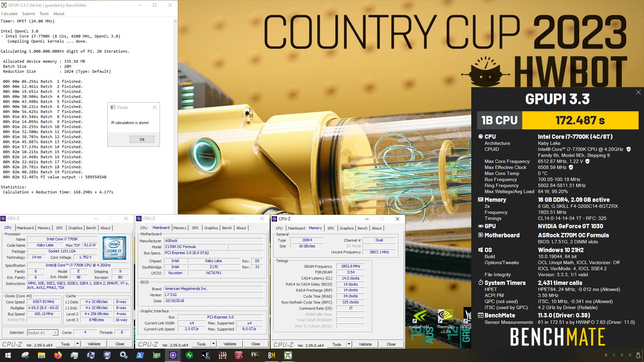Viewport: 644px width, 362px height.
Task: Click the CPU section icon in BenchMate panel
Action: point(480,136)
